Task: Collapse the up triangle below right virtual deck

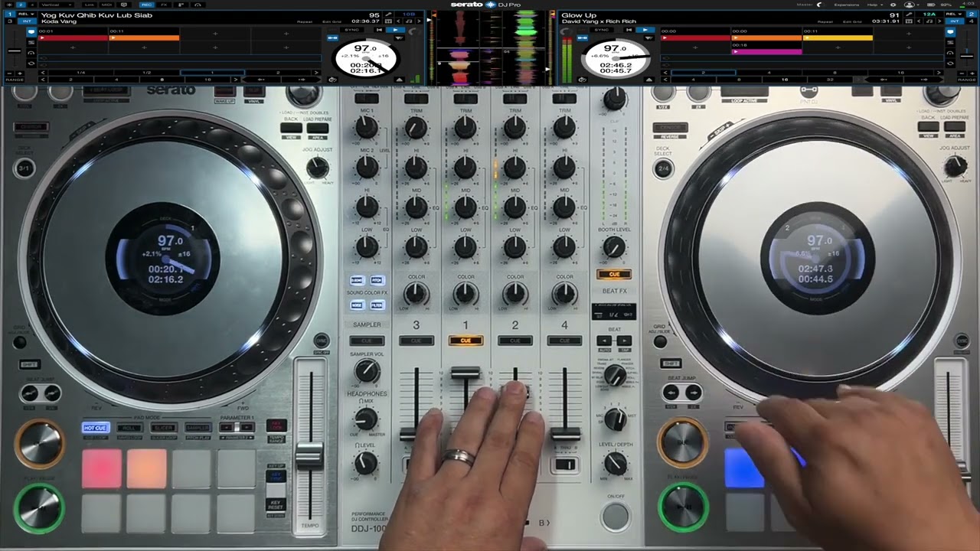Action: coord(649,80)
